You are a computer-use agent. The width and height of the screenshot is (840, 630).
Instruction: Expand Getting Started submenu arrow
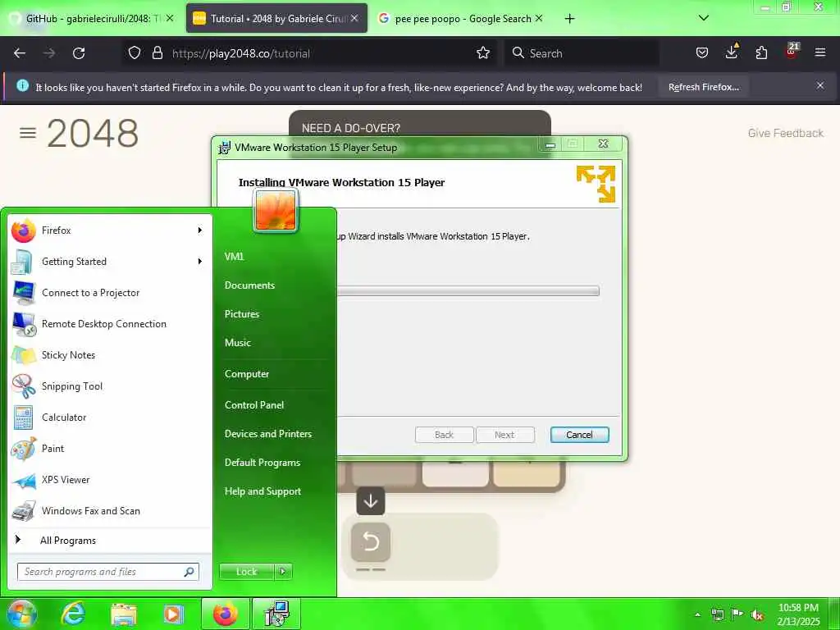(200, 262)
